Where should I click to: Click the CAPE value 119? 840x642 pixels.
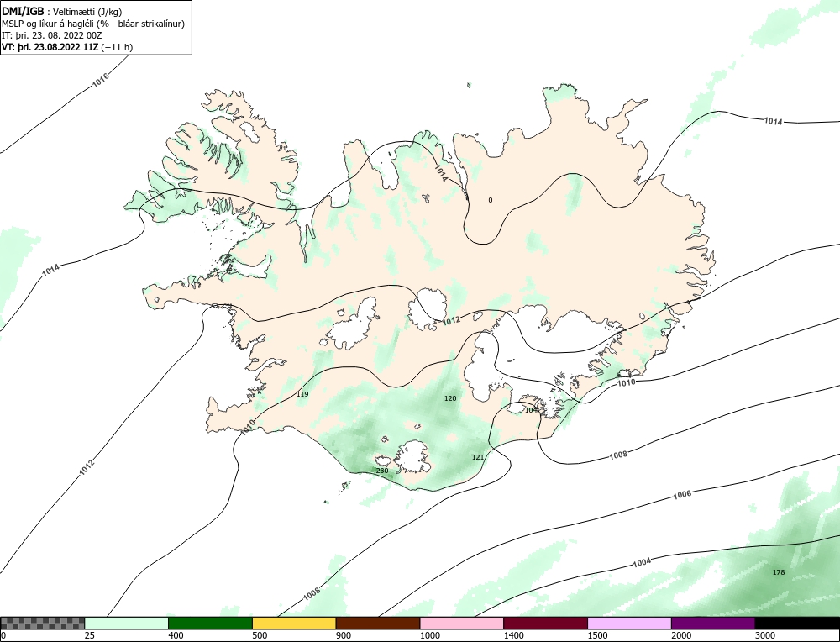(302, 394)
